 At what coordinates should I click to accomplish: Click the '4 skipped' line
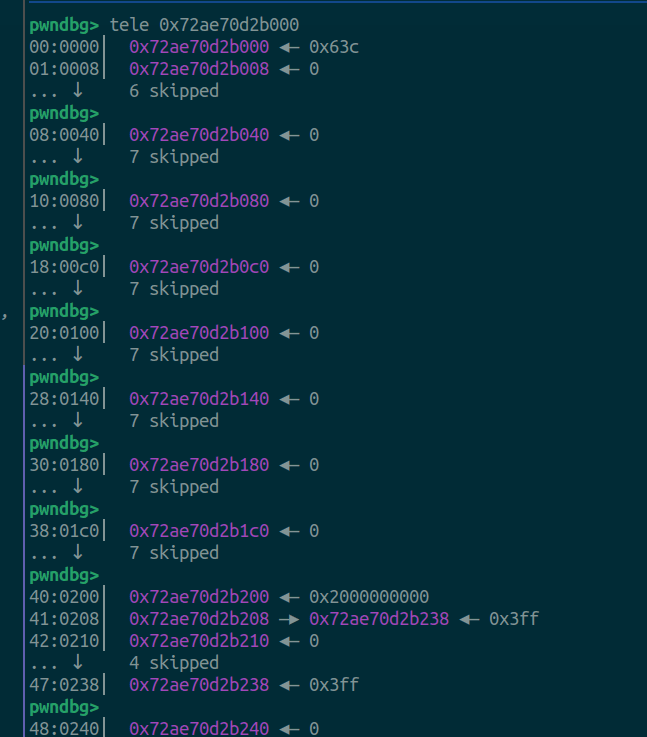point(173,663)
